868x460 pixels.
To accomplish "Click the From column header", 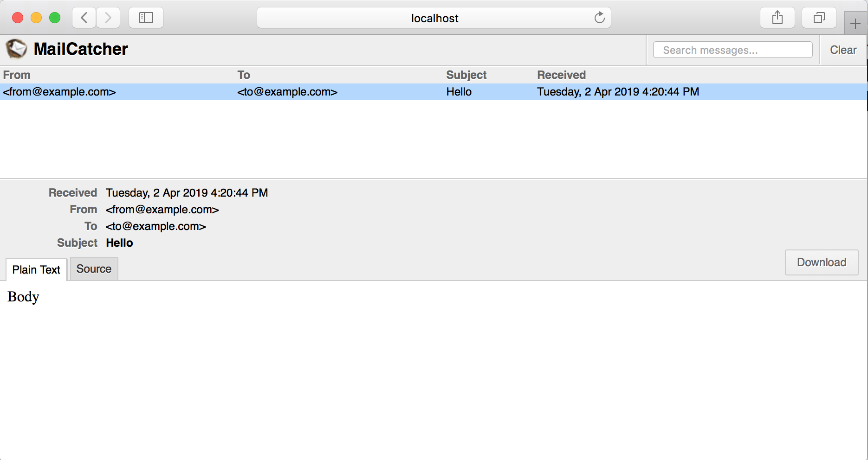I will click(17, 75).
